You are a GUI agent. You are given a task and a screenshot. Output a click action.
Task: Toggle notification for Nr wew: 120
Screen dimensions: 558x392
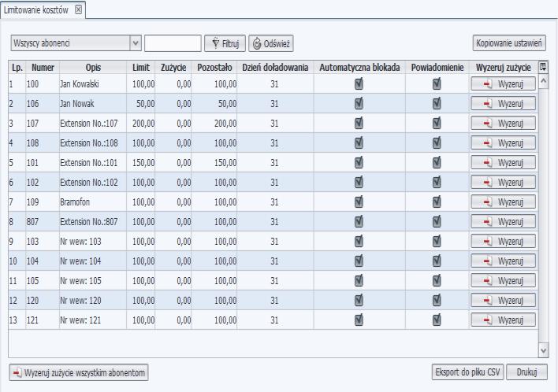click(x=437, y=301)
